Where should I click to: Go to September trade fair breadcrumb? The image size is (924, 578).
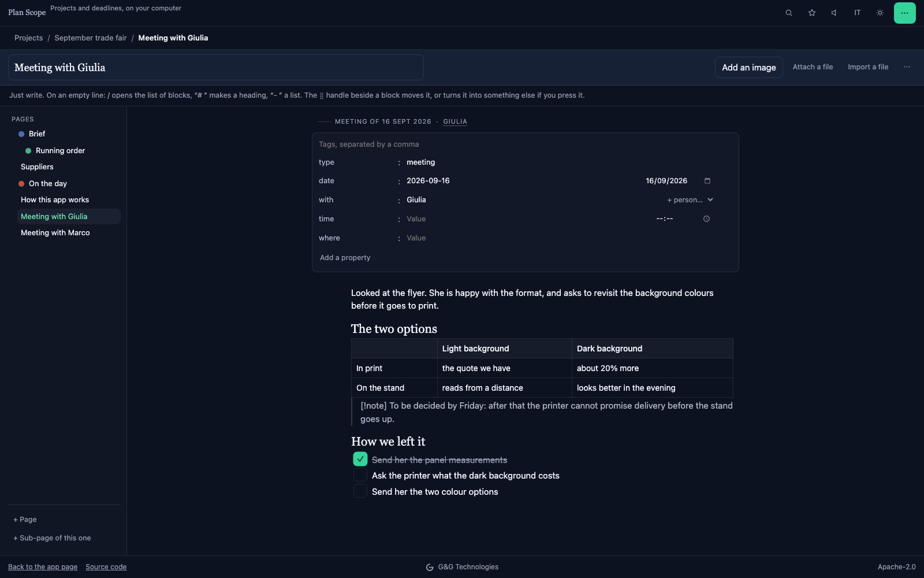click(91, 38)
